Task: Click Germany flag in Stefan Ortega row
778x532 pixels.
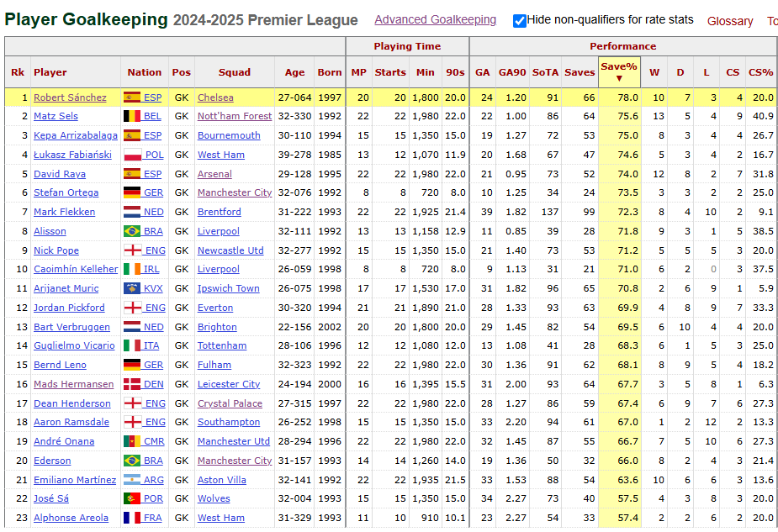Action: pyautogui.click(x=132, y=192)
